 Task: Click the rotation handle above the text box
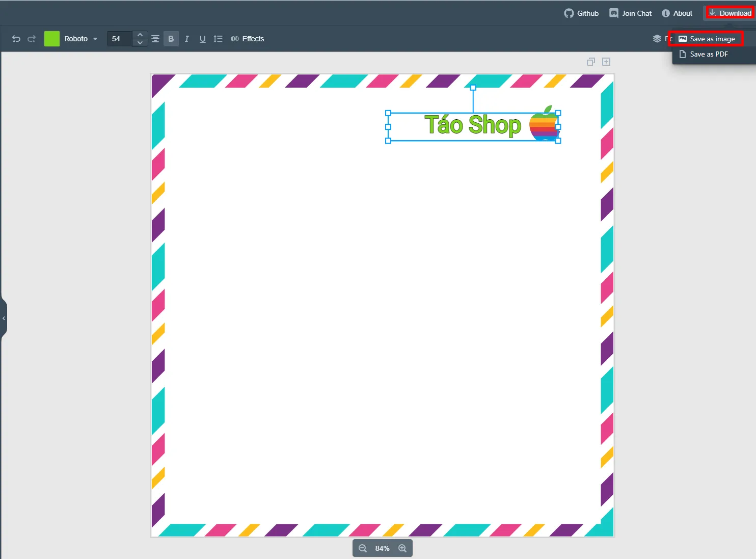coord(473,88)
